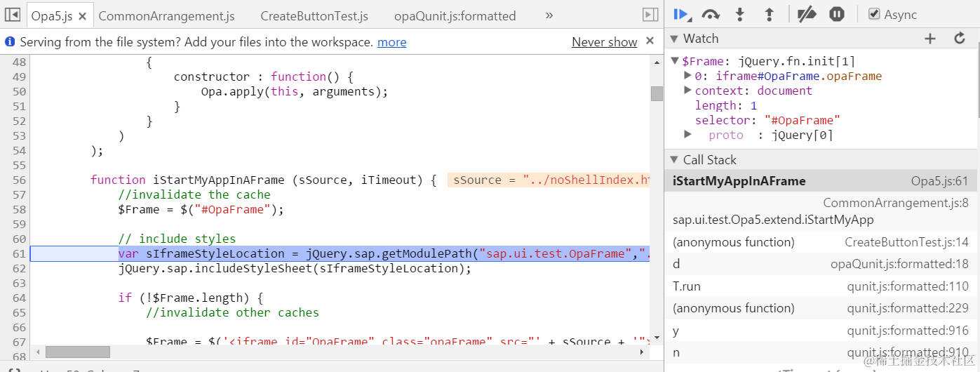980x372 pixels.
Task: Open the CreateButtonTest.js tab
Action: tap(314, 15)
